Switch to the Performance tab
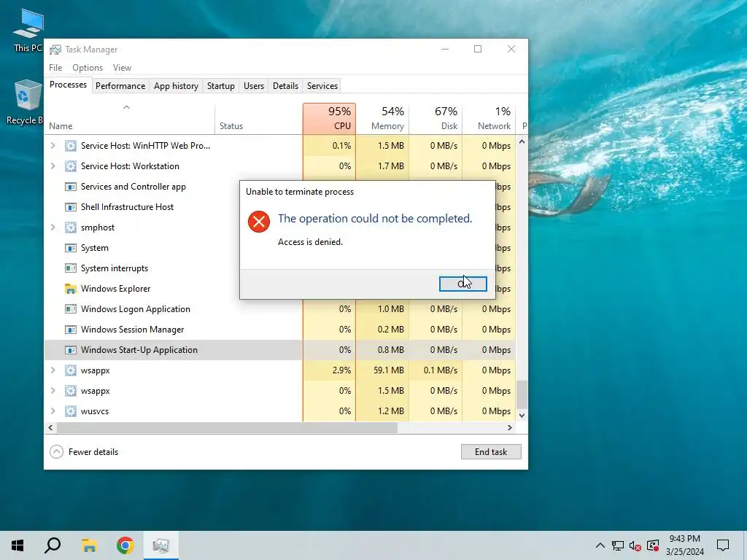The width and height of the screenshot is (747, 560). (120, 86)
